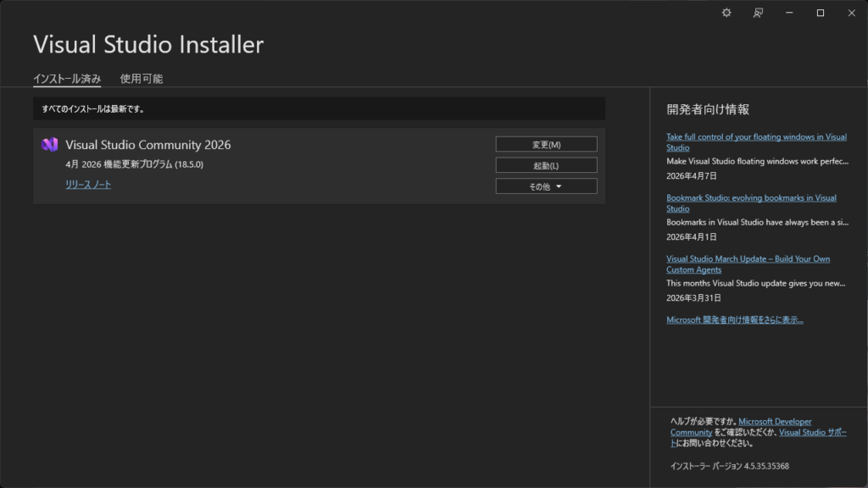The width and height of the screenshot is (868, 488).
Task: Open the Microsoft Developer Community link
Action: point(774,422)
